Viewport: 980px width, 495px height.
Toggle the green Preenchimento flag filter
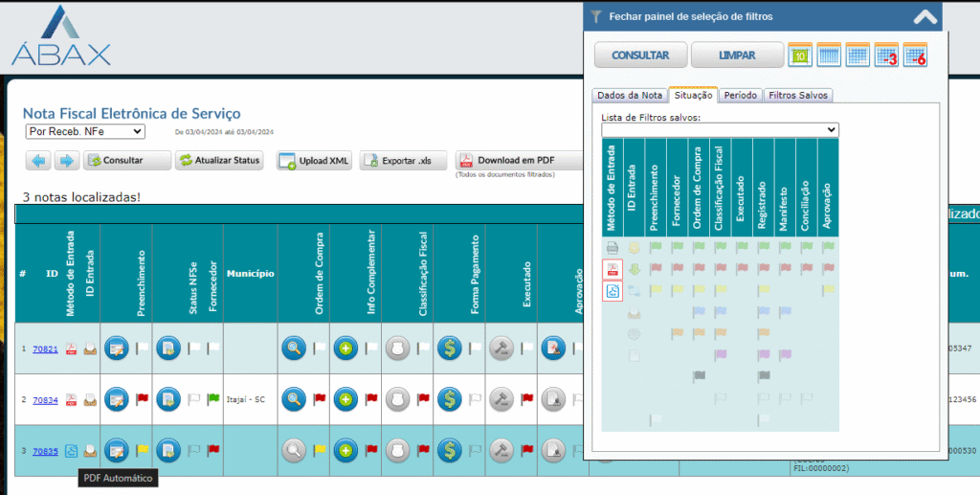(x=656, y=247)
